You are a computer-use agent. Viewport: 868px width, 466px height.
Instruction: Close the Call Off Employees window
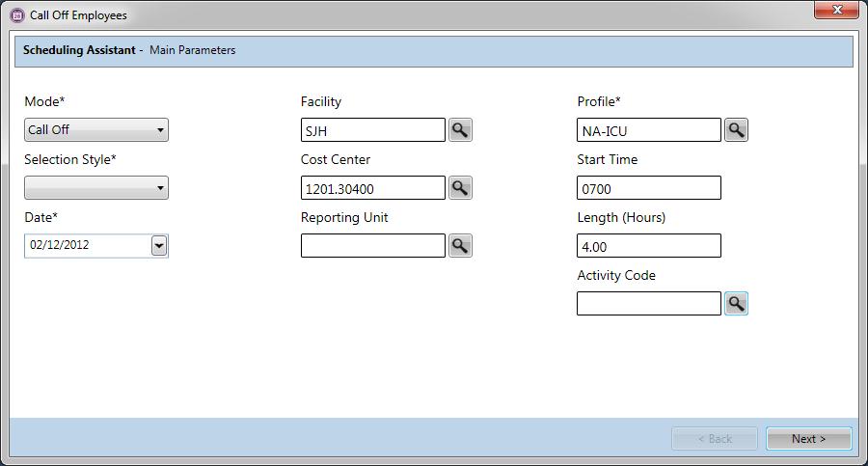pos(835,10)
